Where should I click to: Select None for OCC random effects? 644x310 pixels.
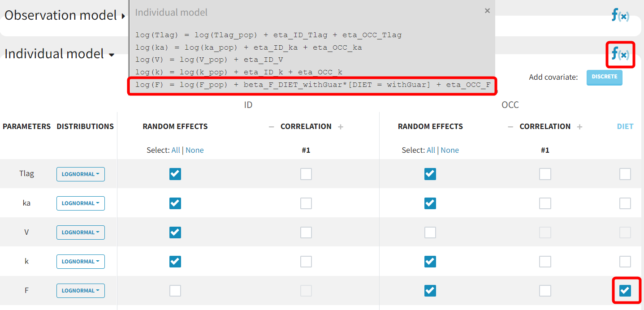450,150
